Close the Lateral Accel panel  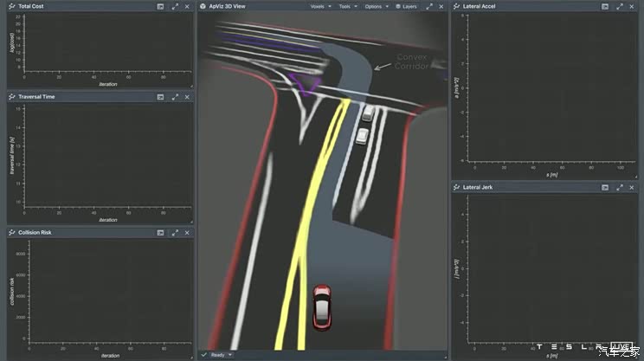pyautogui.click(x=631, y=6)
